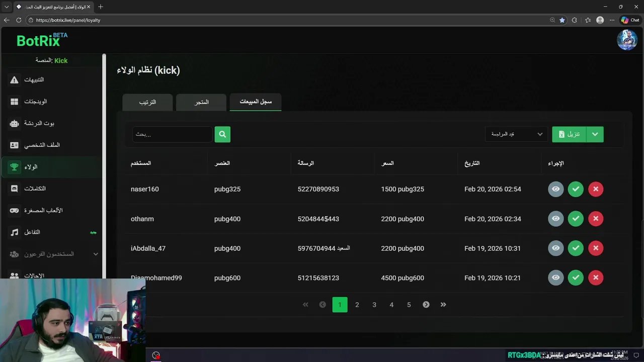Open browser Chat copilot button
The width and height of the screenshot is (644, 362).
pos(630,20)
